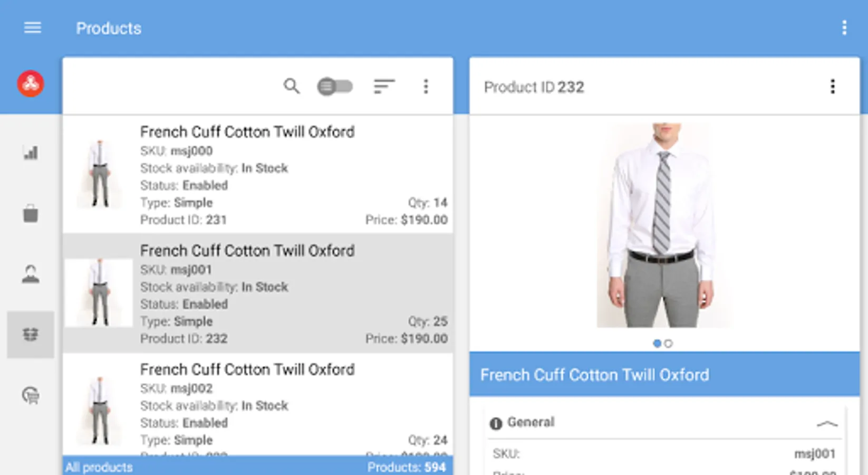This screenshot has width=868, height=475.
Task: Open the thumbnail for SKU msj000
Action: (100, 174)
